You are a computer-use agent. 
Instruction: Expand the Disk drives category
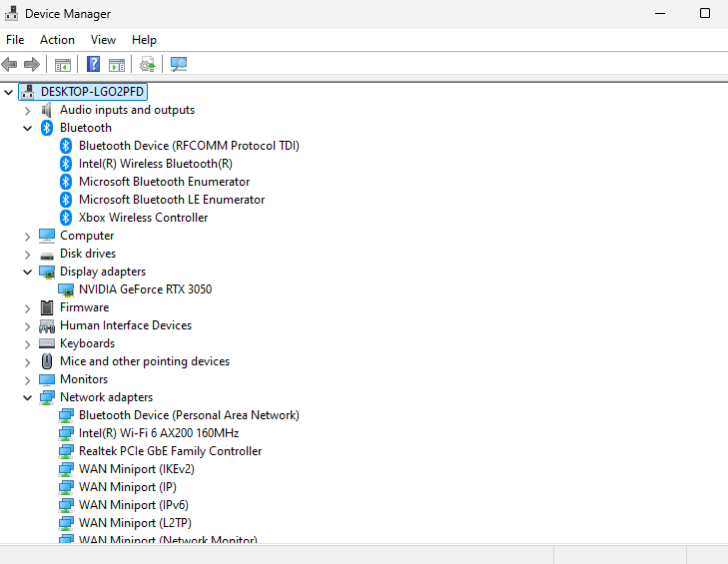click(x=27, y=255)
